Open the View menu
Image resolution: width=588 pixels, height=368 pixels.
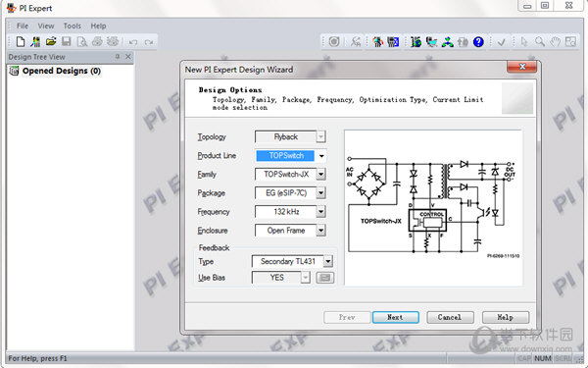(46, 26)
